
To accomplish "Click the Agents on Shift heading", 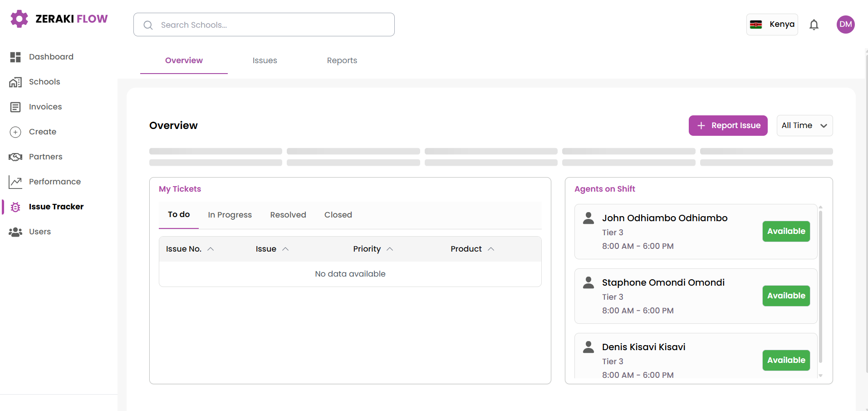I will [x=605, y=189].
